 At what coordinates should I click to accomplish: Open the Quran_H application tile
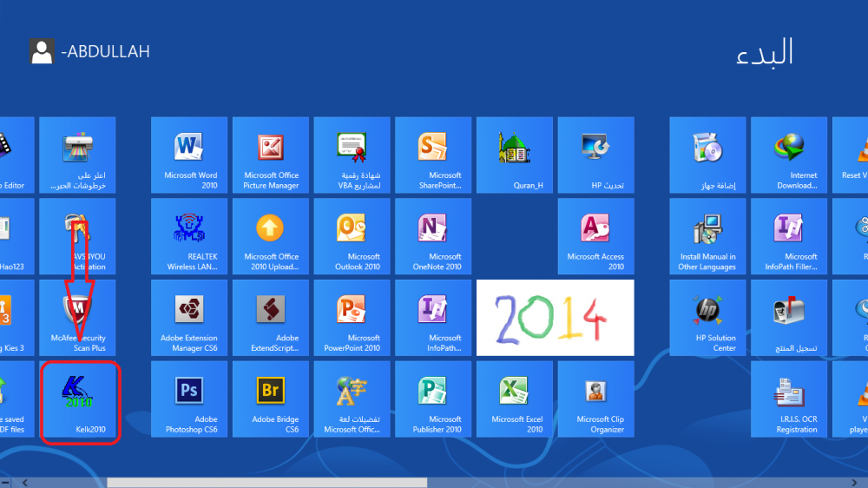pos(514,155)
